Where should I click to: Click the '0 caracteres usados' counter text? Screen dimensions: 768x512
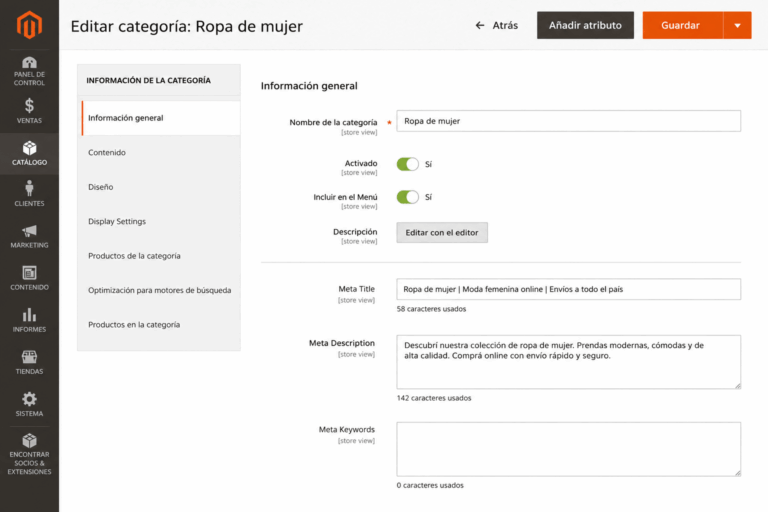[x=430, y=485]
